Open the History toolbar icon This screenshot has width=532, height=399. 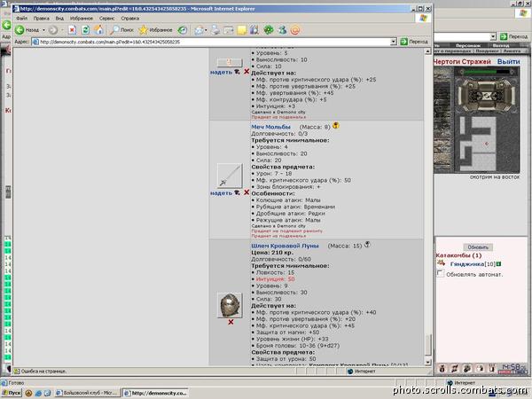(x=183, y=30)
